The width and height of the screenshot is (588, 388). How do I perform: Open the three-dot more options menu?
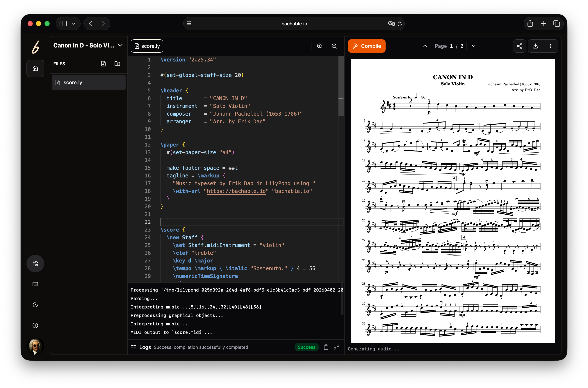click(x=550, y=46)
